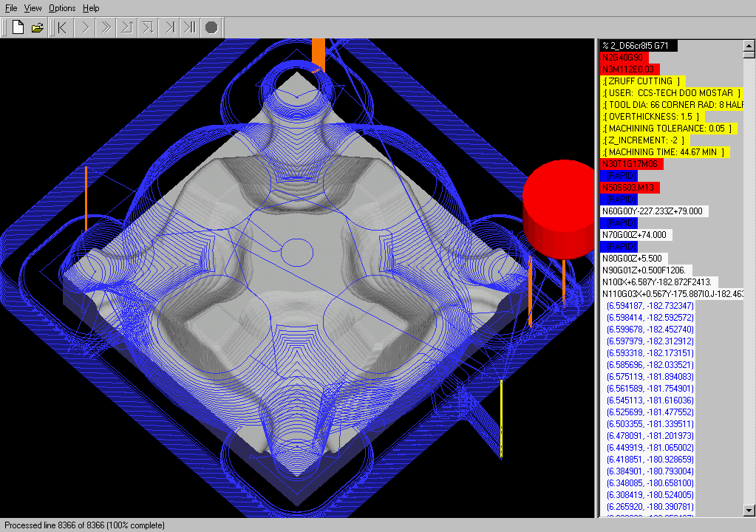Select line N60G00Y-227.233Z+79.000

654,211
